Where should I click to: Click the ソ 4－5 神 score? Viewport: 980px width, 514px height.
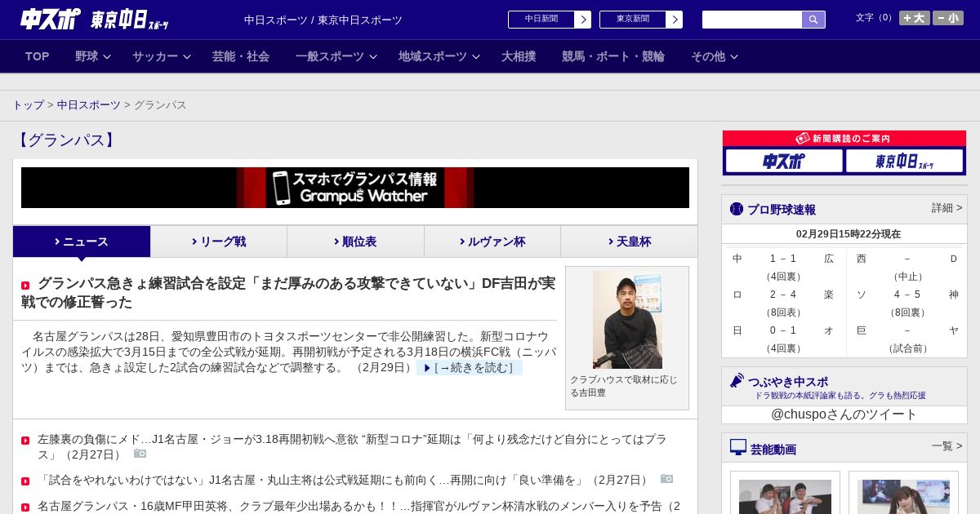907,295
